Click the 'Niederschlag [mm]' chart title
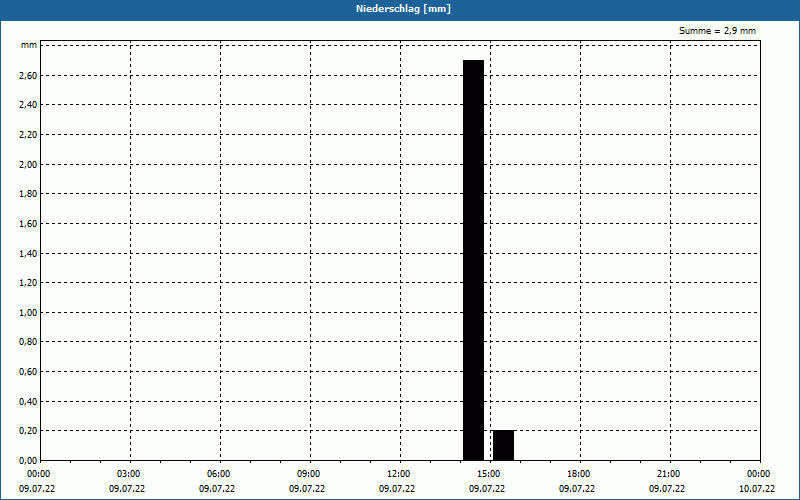Viewport: 800px width, 500px height. pyautogui.click(x=403, y=9)
